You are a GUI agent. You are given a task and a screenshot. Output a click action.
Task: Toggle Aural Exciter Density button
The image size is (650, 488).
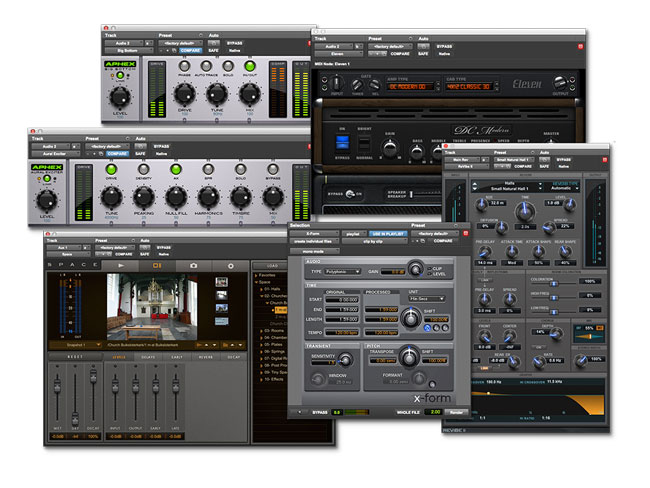click(143, 169)
